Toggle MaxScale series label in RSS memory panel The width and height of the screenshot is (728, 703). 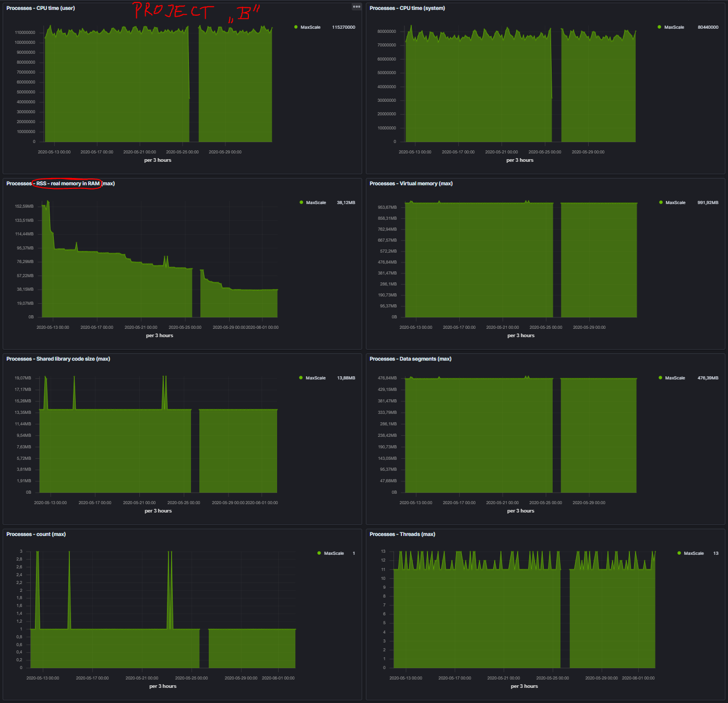click(316, 202)
